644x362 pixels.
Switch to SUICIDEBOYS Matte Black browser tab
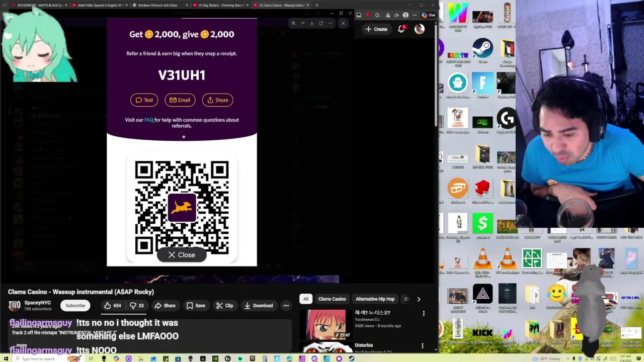click(39, 5)
